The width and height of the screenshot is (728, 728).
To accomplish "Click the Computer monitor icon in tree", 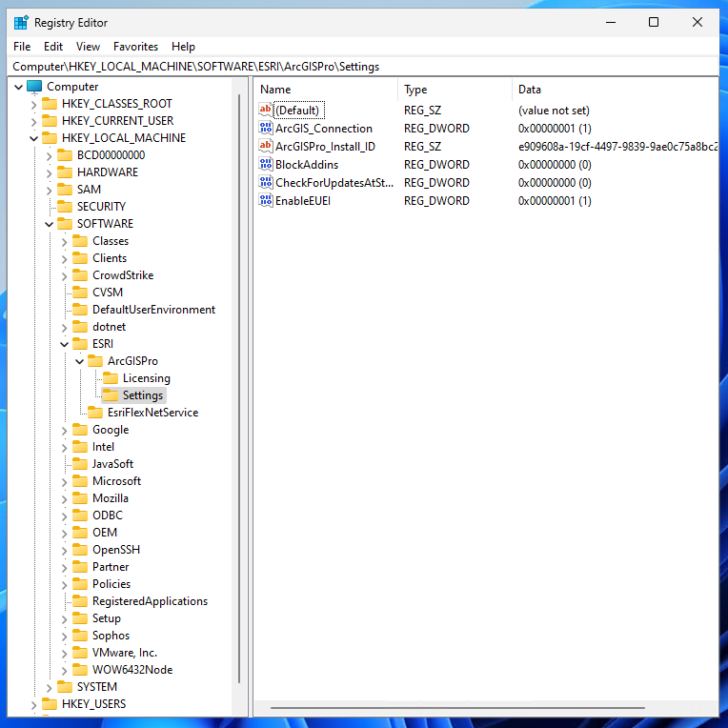I will 34,87.
